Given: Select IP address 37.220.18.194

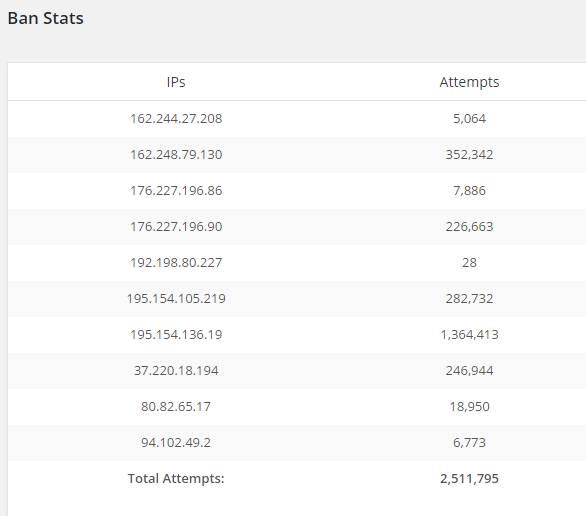Looking at the screenshot, I should (x=176, y=371).
